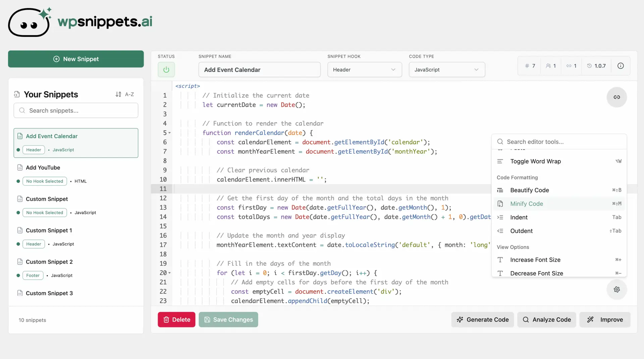Click the info circle icon
Screen dimensions: 644x359
(x=621, y=66)
